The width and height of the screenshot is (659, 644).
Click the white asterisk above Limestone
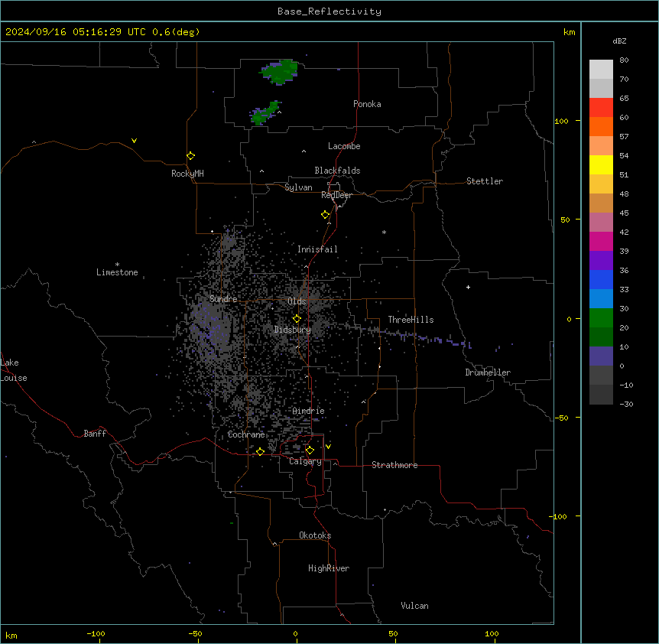point(117,264)
